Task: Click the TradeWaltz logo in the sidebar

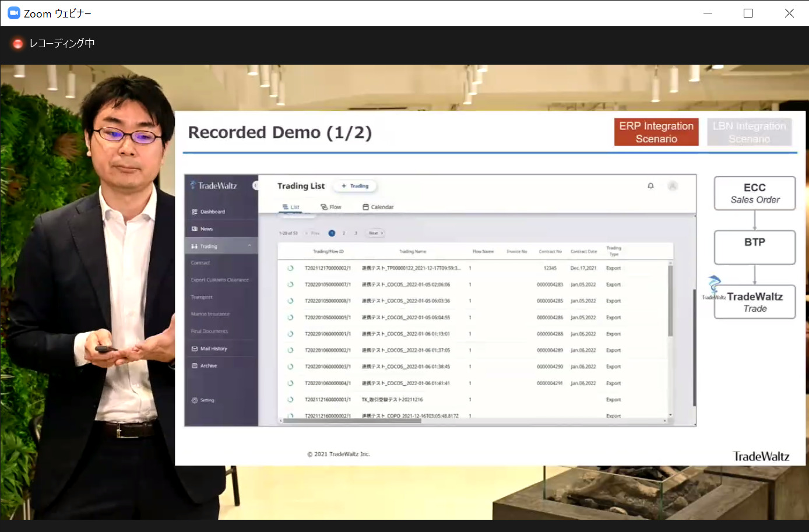Action: point(213,185)
